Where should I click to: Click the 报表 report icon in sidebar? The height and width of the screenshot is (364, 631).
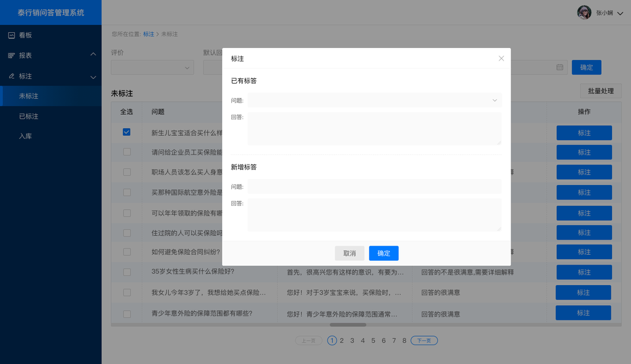(x=12, y=55)
